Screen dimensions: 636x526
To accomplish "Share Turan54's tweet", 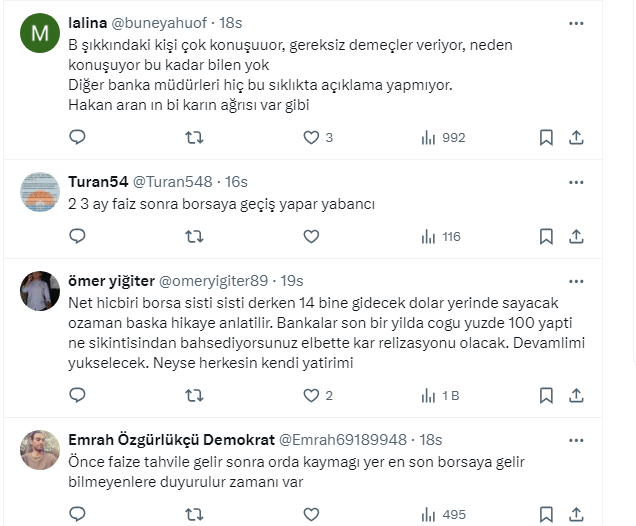I will click(x=576, y=237).
